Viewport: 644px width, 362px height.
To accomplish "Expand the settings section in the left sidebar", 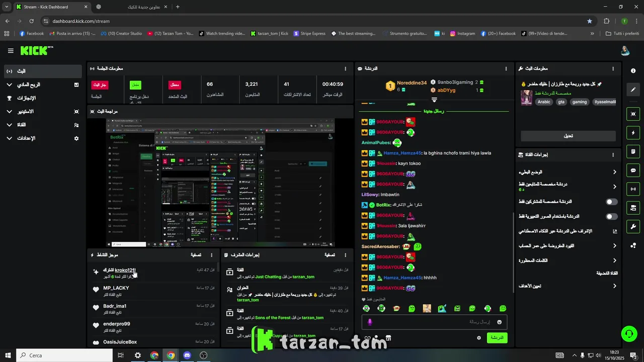I will (x=9, y=138).
